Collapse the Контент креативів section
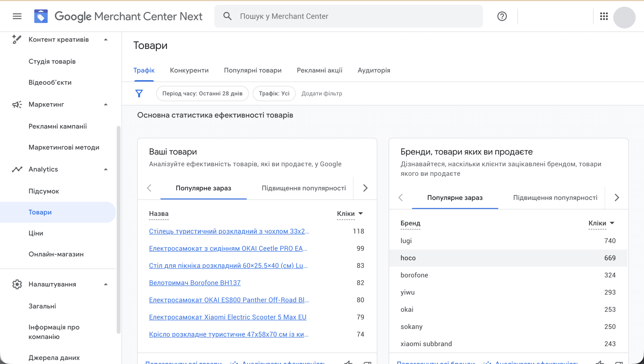 [106, 40]
